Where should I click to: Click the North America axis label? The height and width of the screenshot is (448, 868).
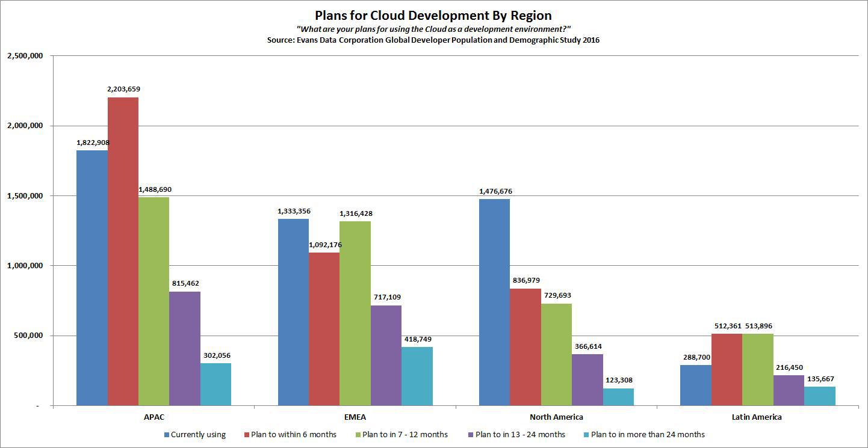(x=556, y=417)
